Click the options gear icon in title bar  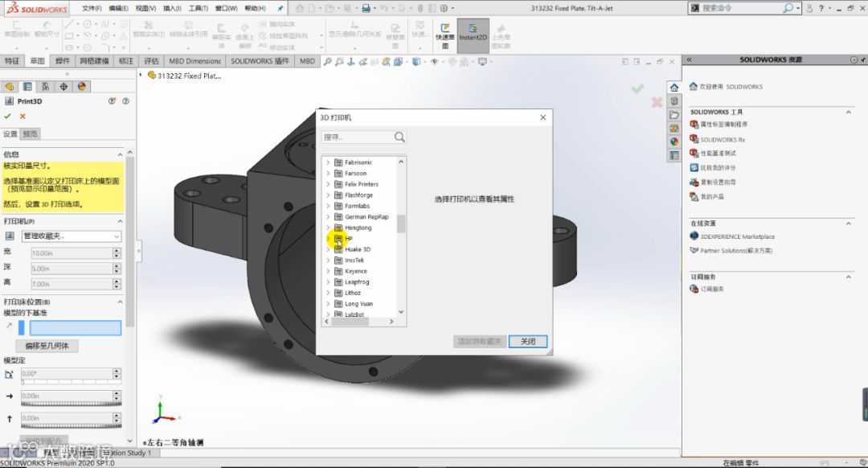point(444,8)
